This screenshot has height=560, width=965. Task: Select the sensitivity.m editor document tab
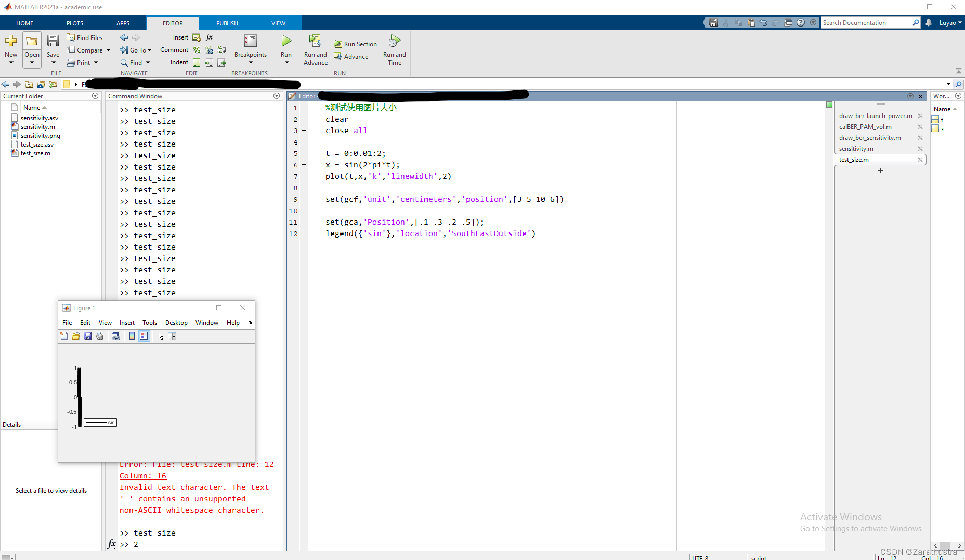tap(856, 149)
